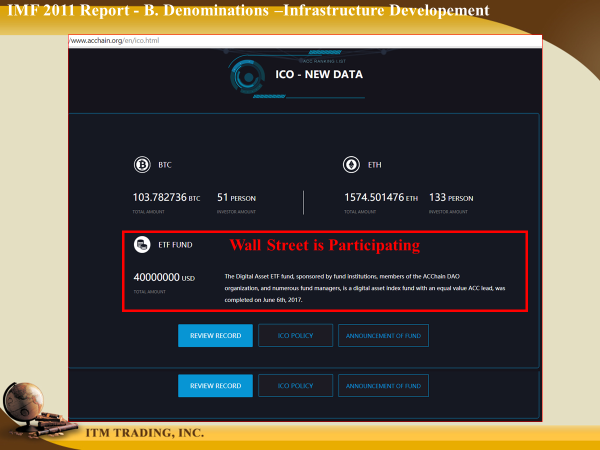The width and height of the screenshot is (600, 450).
Task: Click the circular ICO logo beside the heading
Action: (248, 75)
